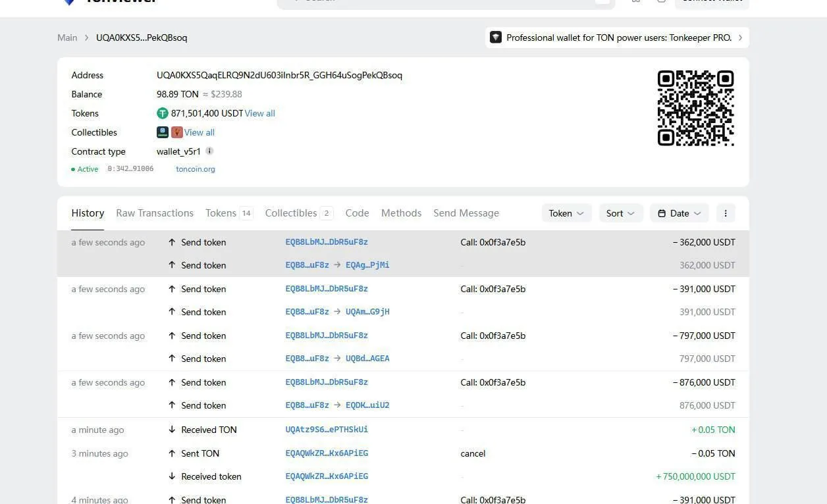Open recipient address UQBd…AGEA
Image resolution: width=827 pixels, height=504 pixels.
(367, 359)
